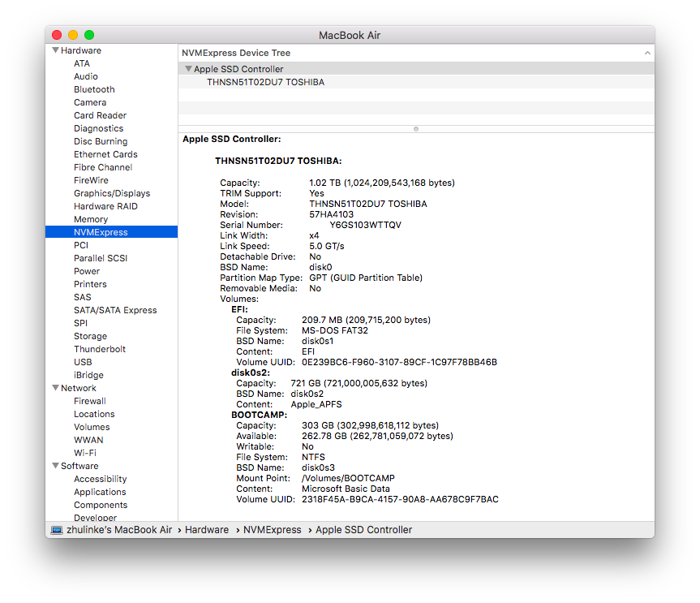Collapse the Hardware section triangle
Image resolution: width=700 pixels, height=603 pixels.
[56, 50]
